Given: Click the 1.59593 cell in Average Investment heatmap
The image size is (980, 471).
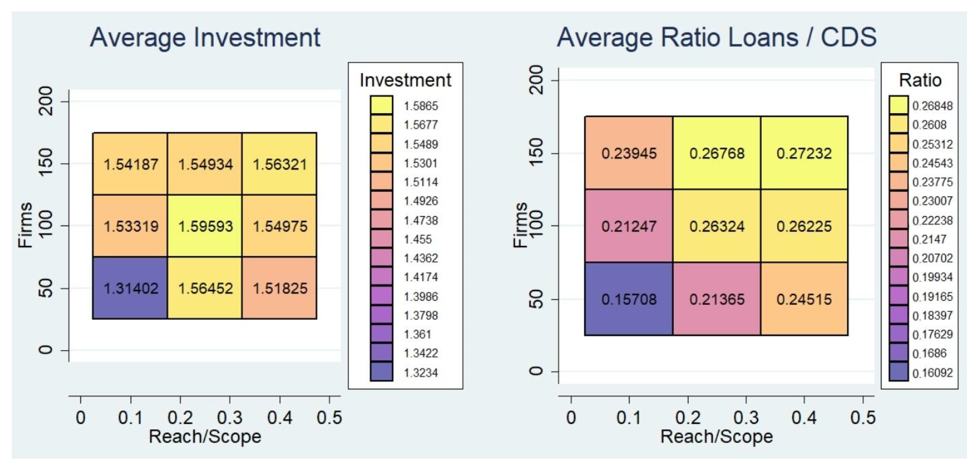Looking at the screenshot, I should pos(205,226).
